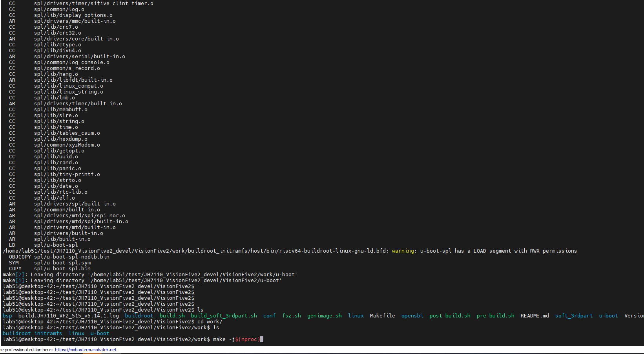Click build_soft_3rdpart.sh in the listing

point(224,315)
